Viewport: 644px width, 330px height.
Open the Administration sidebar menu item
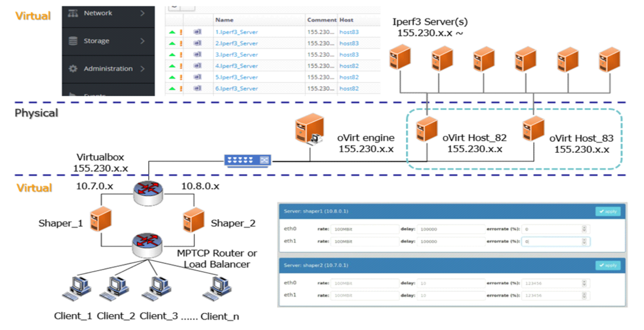108,69
